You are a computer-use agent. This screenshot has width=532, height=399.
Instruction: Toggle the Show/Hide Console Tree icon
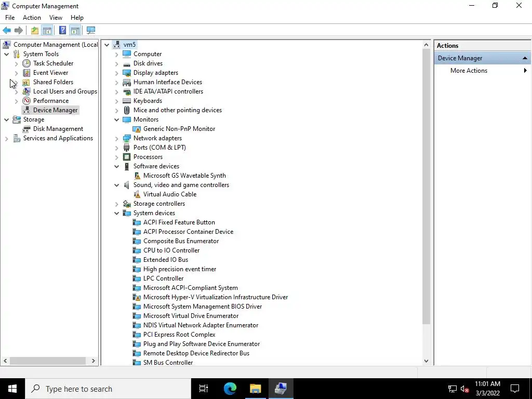(x=47, y=30)
